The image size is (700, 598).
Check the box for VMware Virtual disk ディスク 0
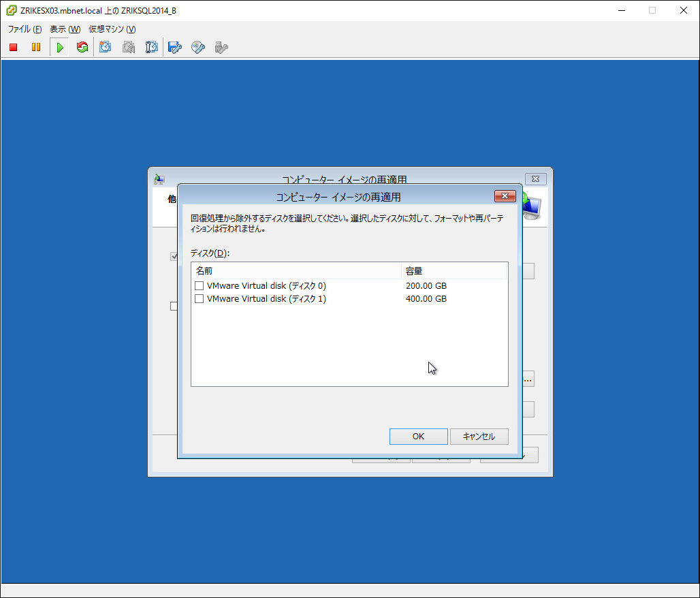pyautogui.click(x=200, y=286)
